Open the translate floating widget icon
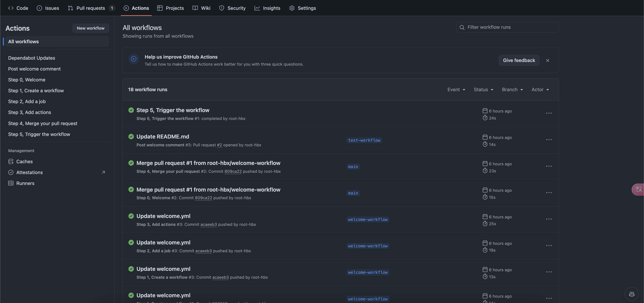Screen dimensions: 644x303 tap(638, 189)
